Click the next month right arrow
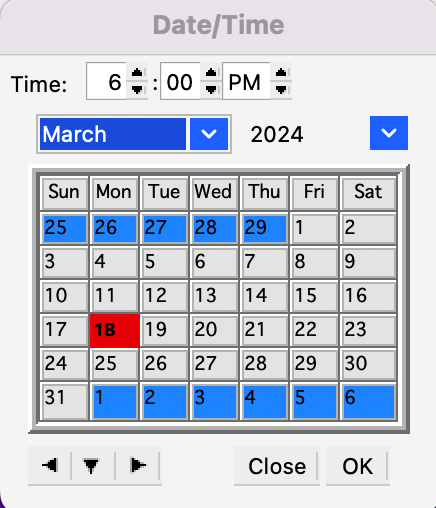The height and width of the screenshot is (508, 436). [x=138, y=466]
